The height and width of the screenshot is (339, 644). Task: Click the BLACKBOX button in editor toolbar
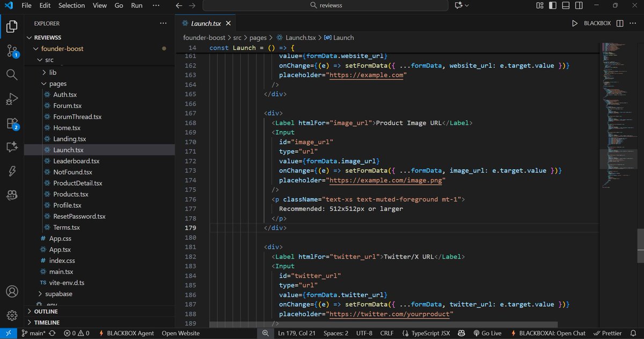(x=597, y=24)
